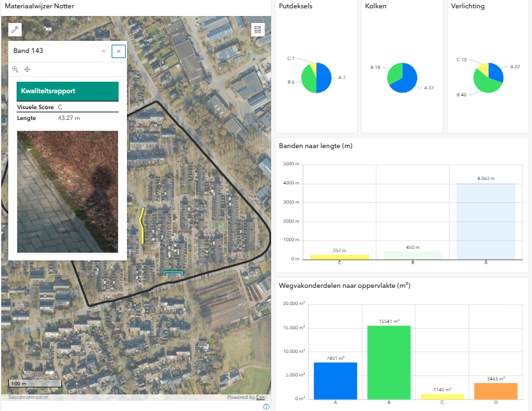The image size is (532, 411).
Task: Select the green B 40 slice in Verlichting pie
Action: 485,84
